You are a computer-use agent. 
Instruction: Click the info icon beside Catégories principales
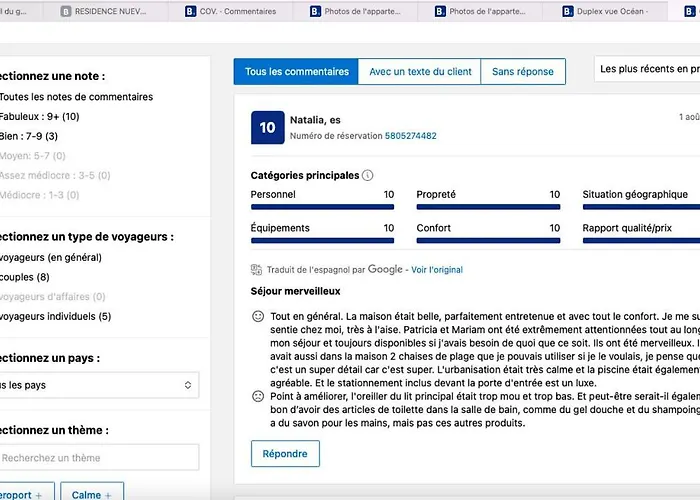tap(368, 175)
